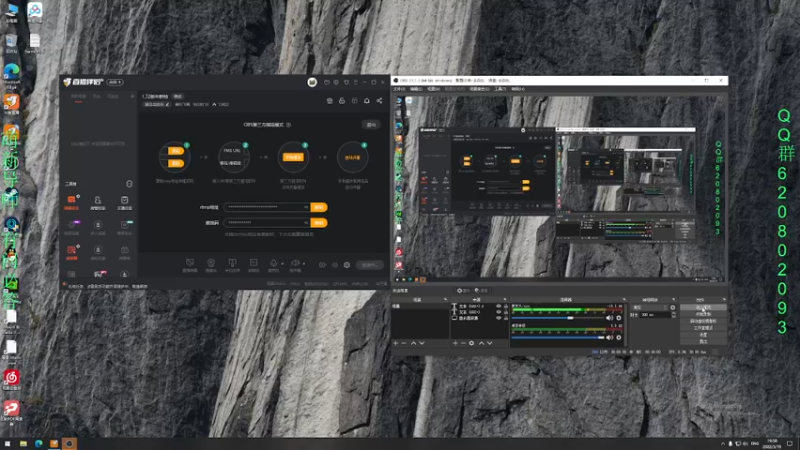Viewport: 800px width, 450px height.
Task: Open the scene transition type dropdown
Action: [x=649, y=308]
